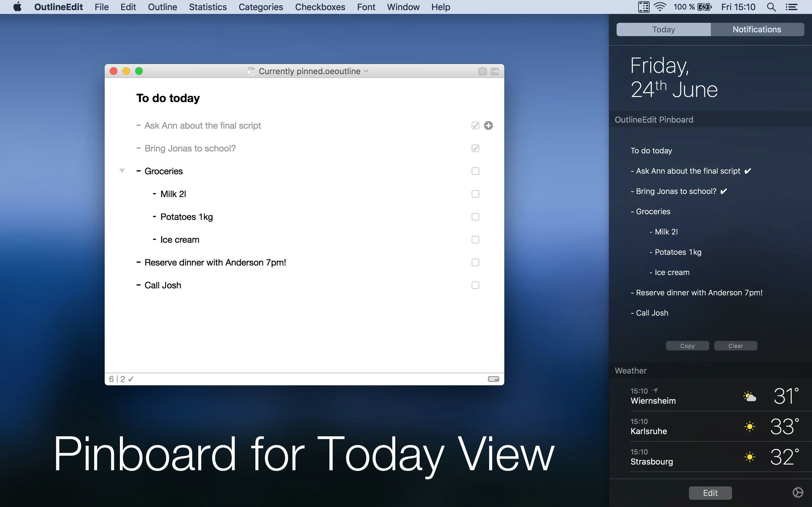812x507 pixels.
Task: Click the arrow icon in window titlebar
Action: pos(494,71)
